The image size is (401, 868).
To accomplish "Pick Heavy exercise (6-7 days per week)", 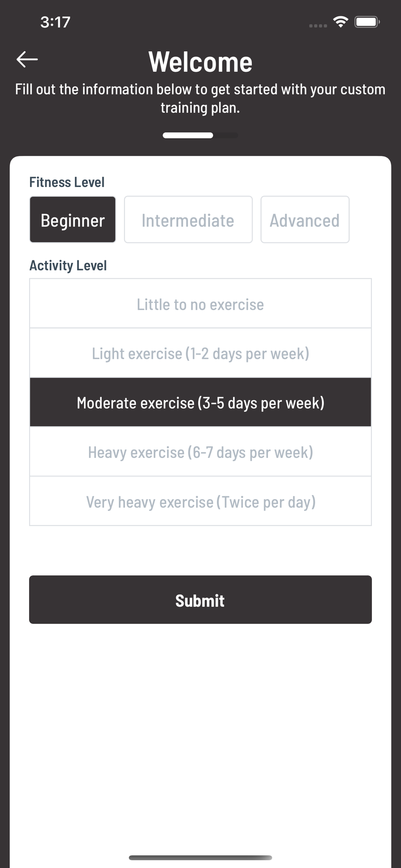I will (200, 452).
